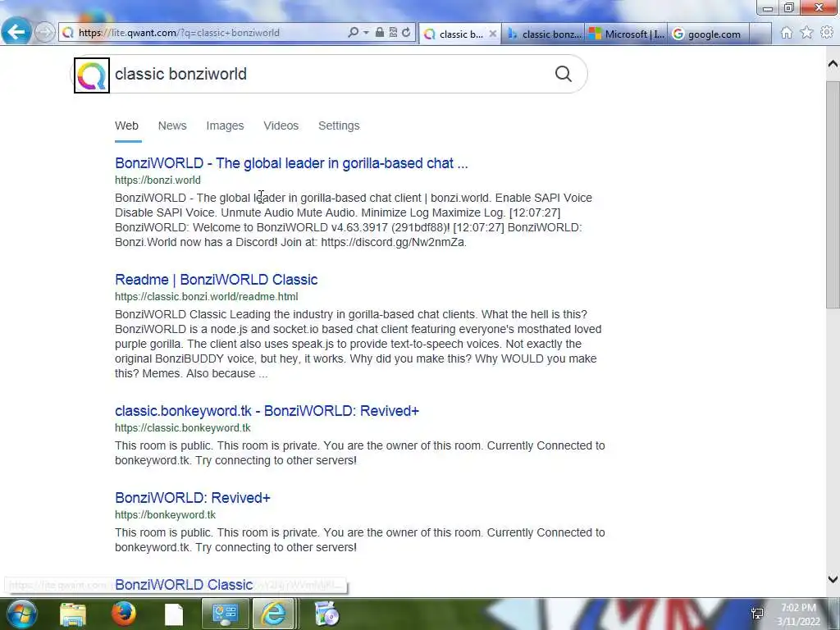The height and width of the screenshot is (630, 840).
Task: Click the page scrollbar up arrow
Action: click(x=833, y=64)
